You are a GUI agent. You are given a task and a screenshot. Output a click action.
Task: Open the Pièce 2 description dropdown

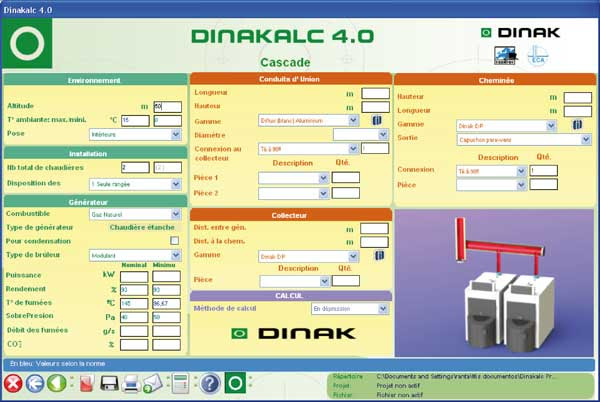tap(293, 193)
